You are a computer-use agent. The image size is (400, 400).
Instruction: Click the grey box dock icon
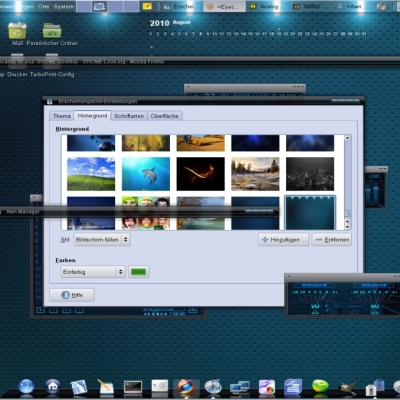tap(160, 387)
